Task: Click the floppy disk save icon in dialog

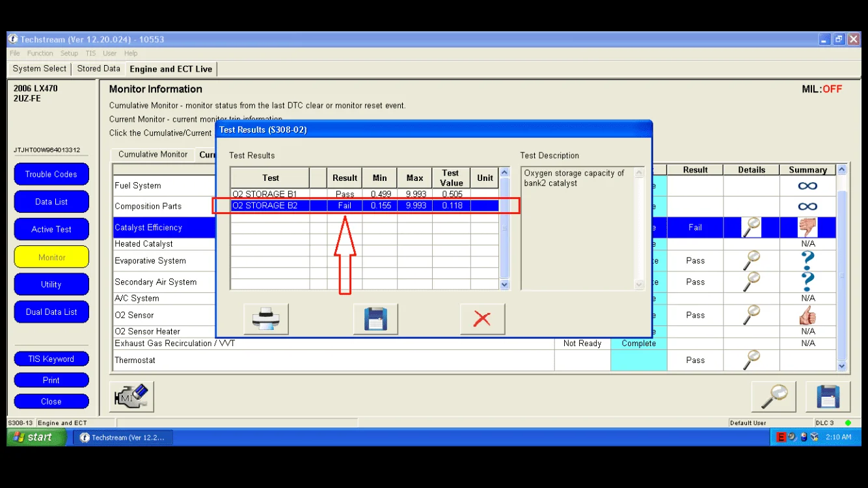Action: [375, 319]
